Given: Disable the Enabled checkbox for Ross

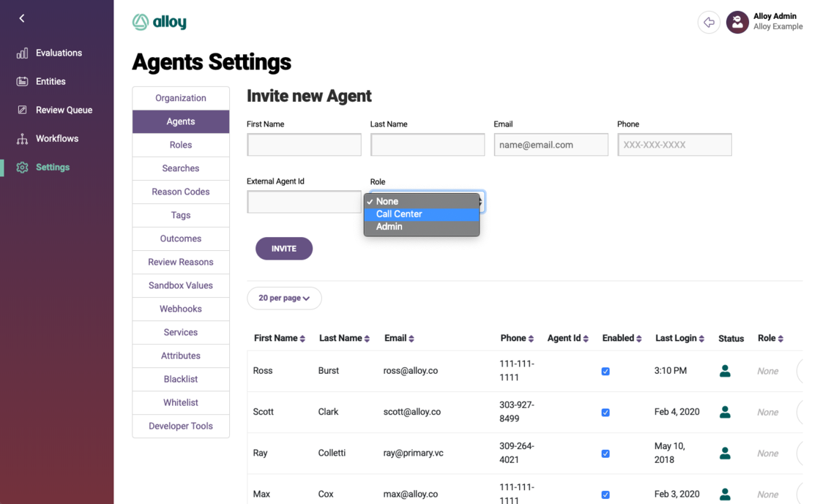Looking at the screenshot, I should tap(605, 372).
